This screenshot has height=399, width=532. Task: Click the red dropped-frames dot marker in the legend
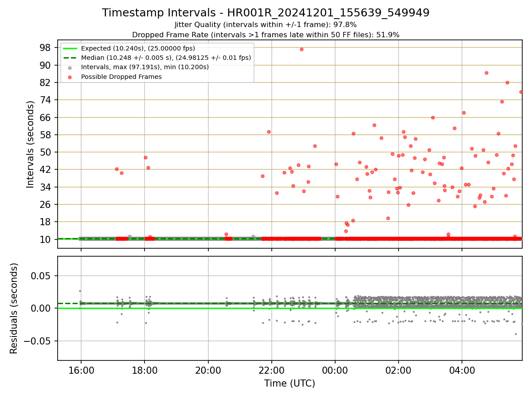click(x=70, y=77)
